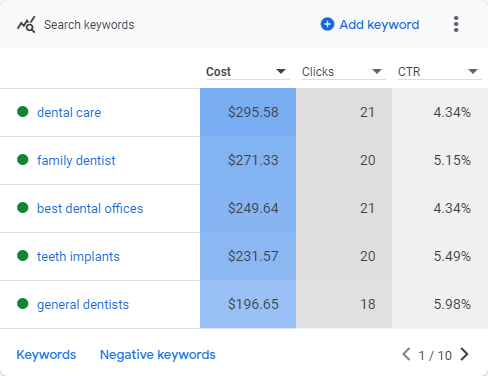The image size is (488, 376).
Task: Expand the CTR column dropdown
Action: point(473,71)
